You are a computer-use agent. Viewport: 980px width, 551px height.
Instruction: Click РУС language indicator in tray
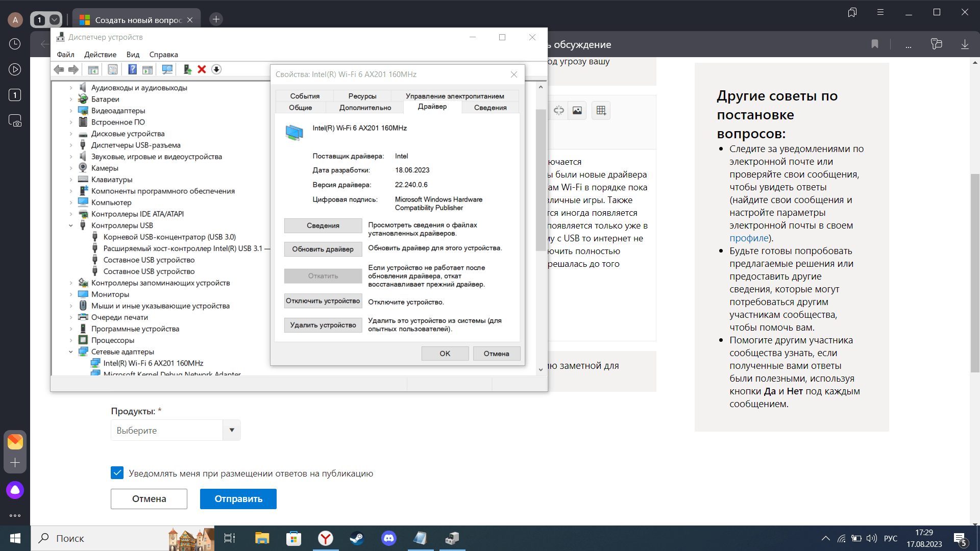pos(891,539)
